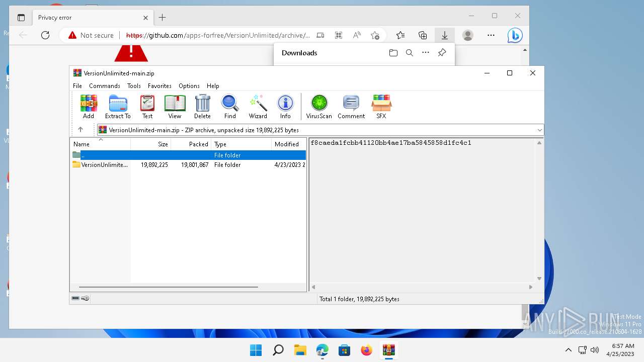Sort files by Size column

(x=151, y=144)
